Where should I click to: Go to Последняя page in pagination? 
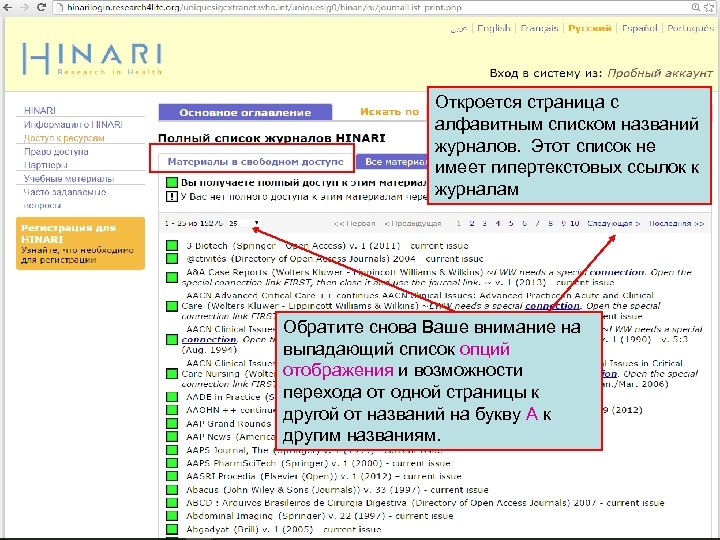[x=676, y=224]
